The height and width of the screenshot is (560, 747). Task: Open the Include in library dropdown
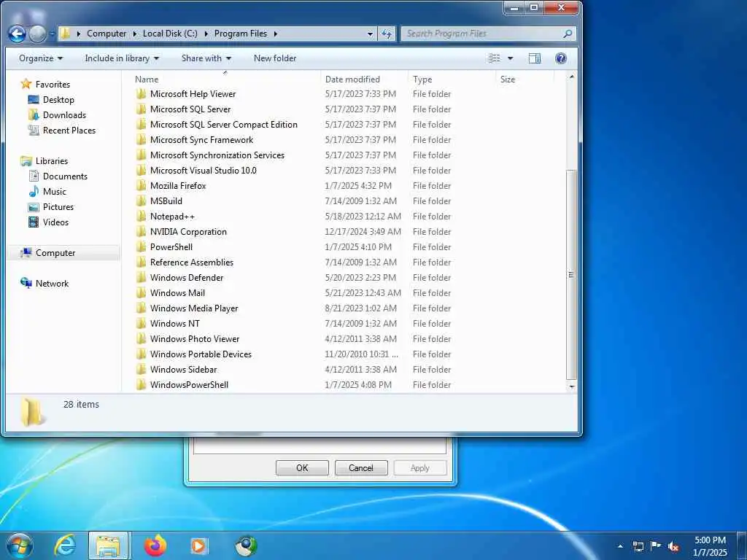[x=122, y=58]
